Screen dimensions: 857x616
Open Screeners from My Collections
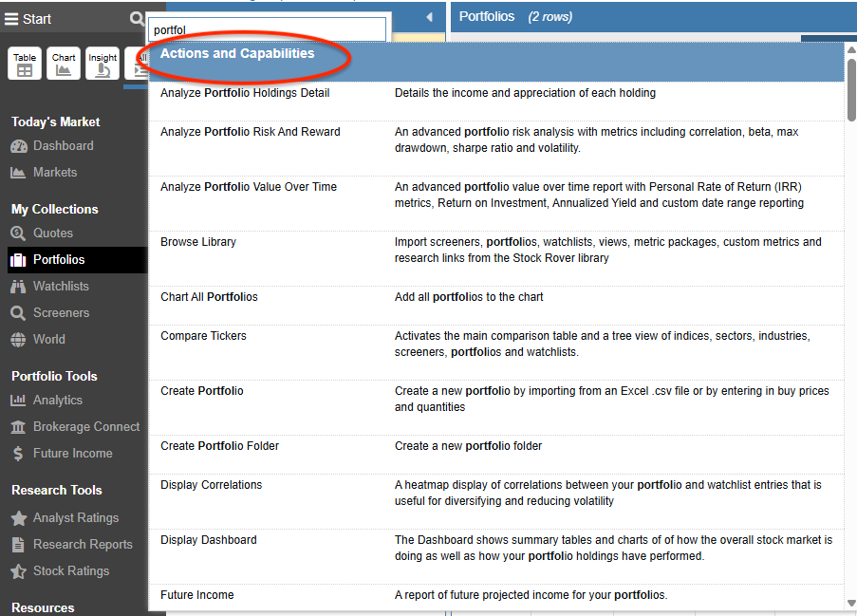[x=61, y=313]
